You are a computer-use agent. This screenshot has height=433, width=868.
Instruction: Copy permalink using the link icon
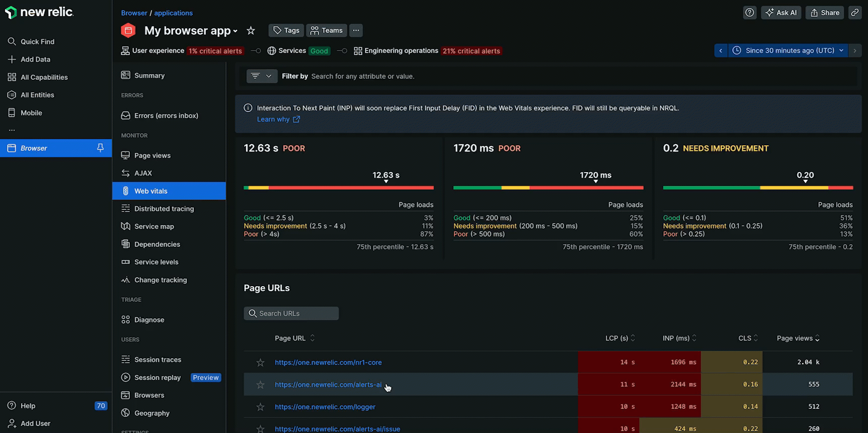click(x=854, y=13)
